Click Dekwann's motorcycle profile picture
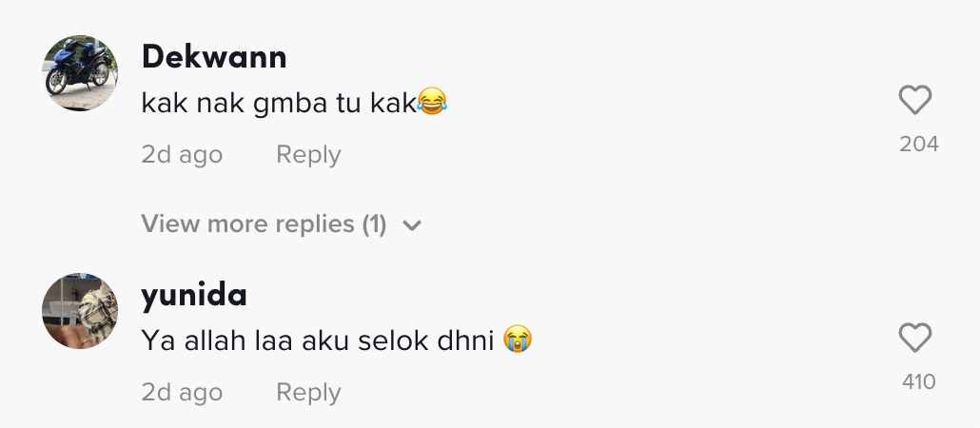The width and height of the screenshot is (980, 428). click(x=81, y=73)
